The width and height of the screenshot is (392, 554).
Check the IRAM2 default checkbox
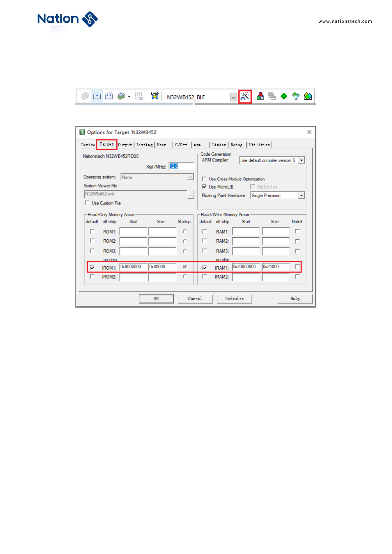205,277
